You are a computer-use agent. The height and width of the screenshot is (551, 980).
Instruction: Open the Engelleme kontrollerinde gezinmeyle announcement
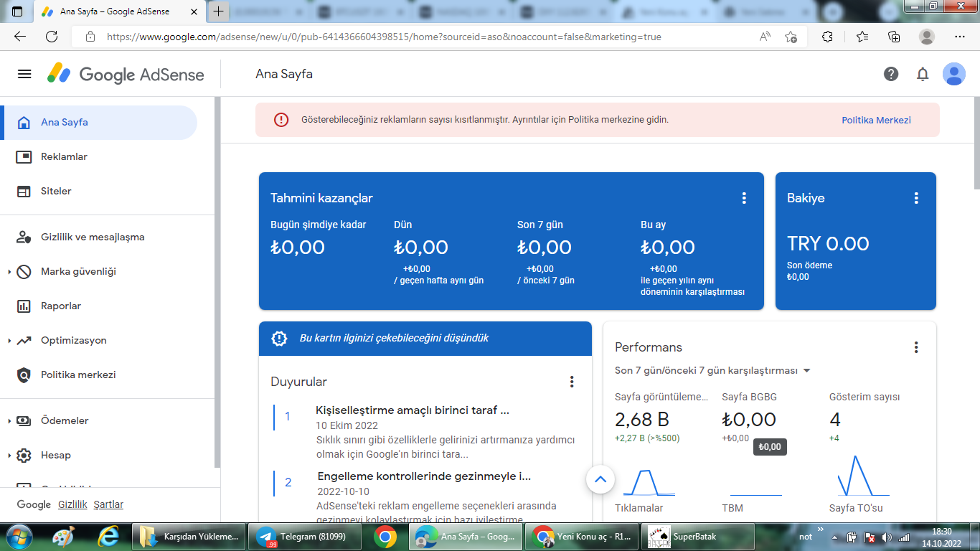tap(424, 476)
